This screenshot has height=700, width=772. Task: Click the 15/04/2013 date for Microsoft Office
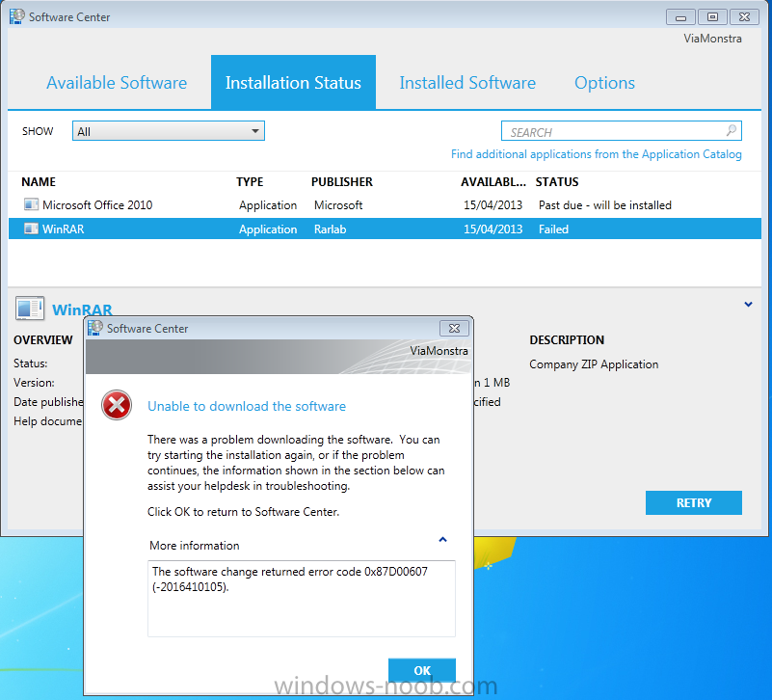point(492,205)
